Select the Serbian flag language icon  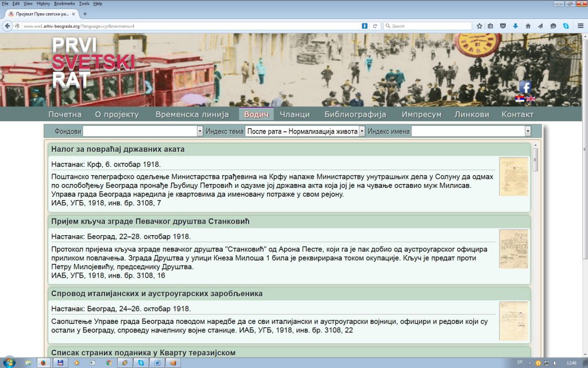pyautogui.click(x=520, y=99)
